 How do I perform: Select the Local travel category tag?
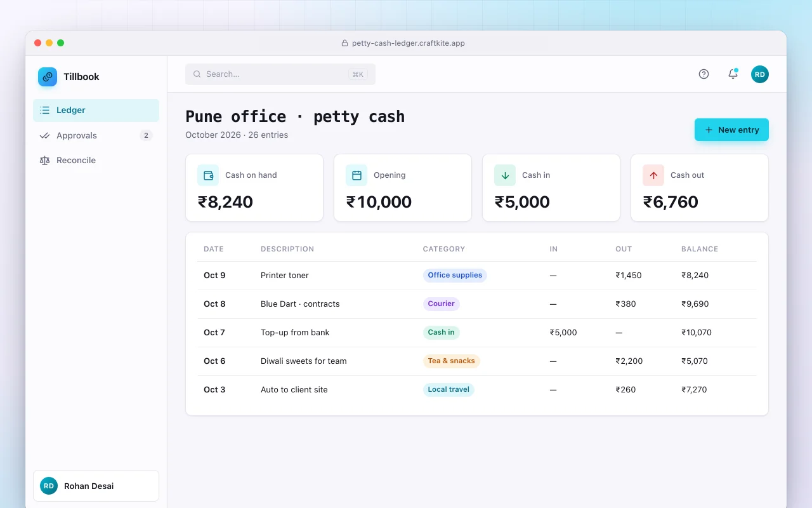point(449,390)
